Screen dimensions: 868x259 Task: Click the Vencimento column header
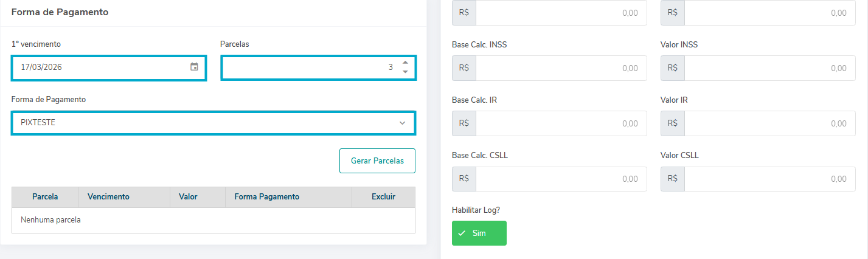pos(108,197)
